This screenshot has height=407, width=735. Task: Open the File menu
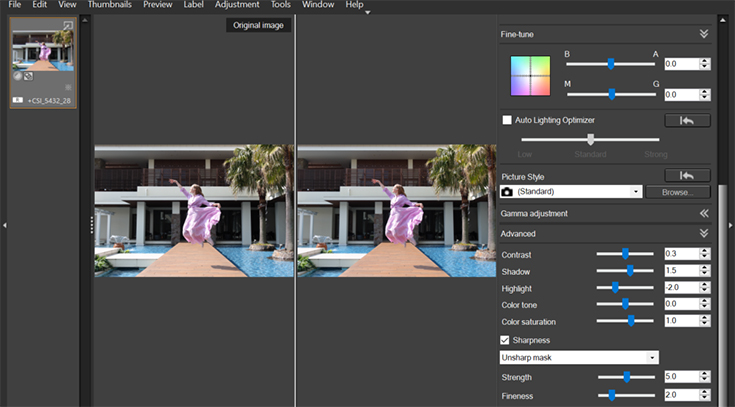pyautogui.click(x=15, y=5)
